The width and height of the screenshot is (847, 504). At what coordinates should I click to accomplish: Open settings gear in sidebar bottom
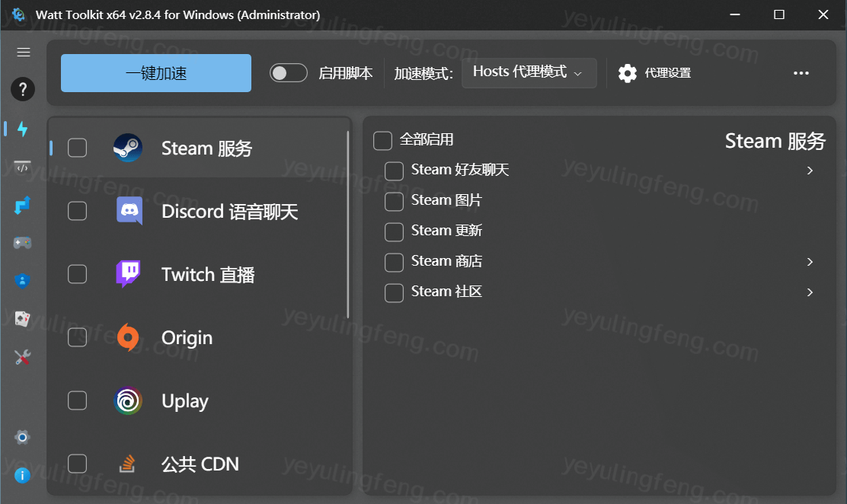pyautogui.click(x=22, y=437)
